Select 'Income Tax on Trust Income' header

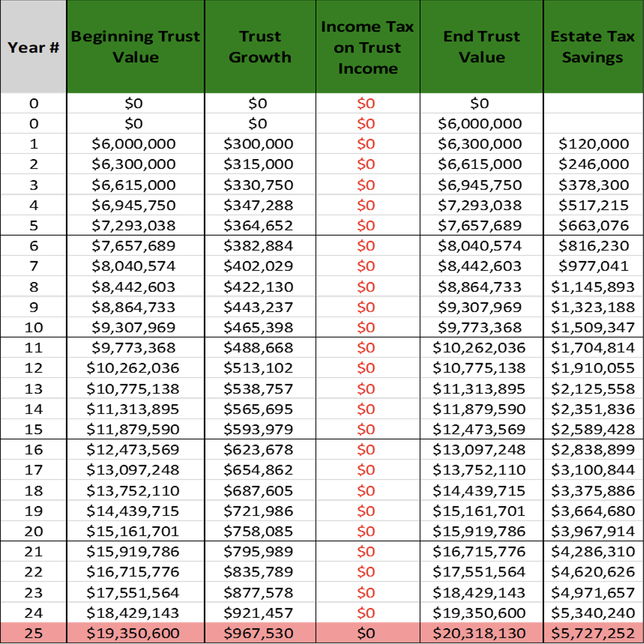coord(368,47)
